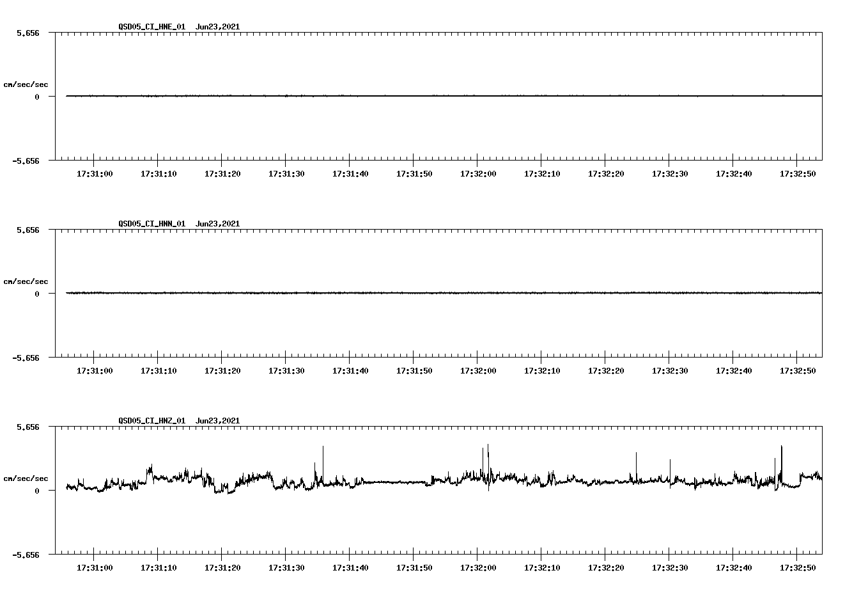Screen dimensions: 868x591
Task: Click the 5.656 upper limit on HNZ axis
Action: [x=28, y=427]
